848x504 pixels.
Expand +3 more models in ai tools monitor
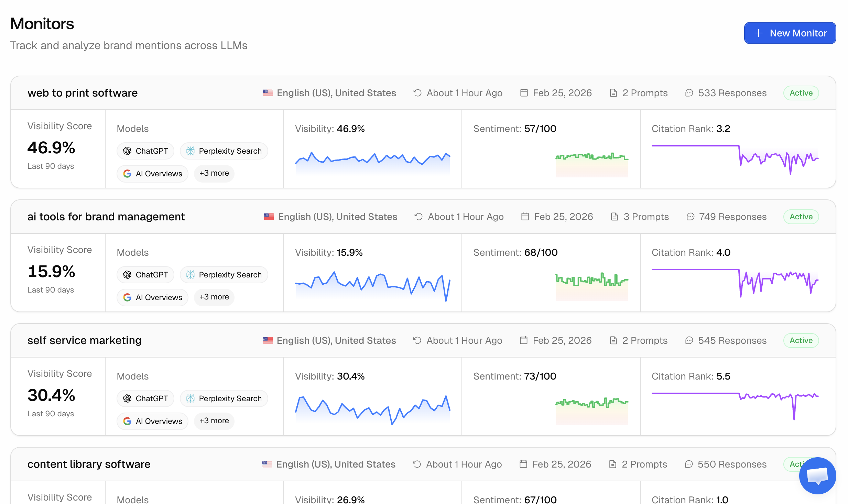pyautogui.click(x=214, y=297)
